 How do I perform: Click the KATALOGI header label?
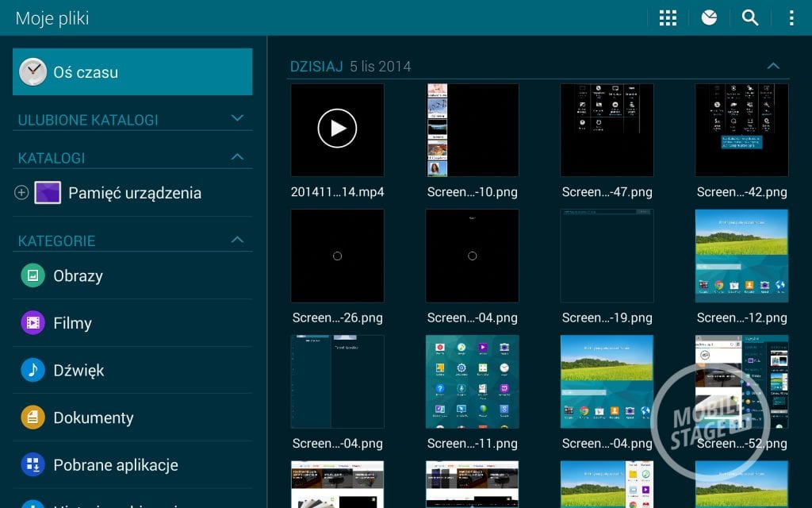pos(52,158)
